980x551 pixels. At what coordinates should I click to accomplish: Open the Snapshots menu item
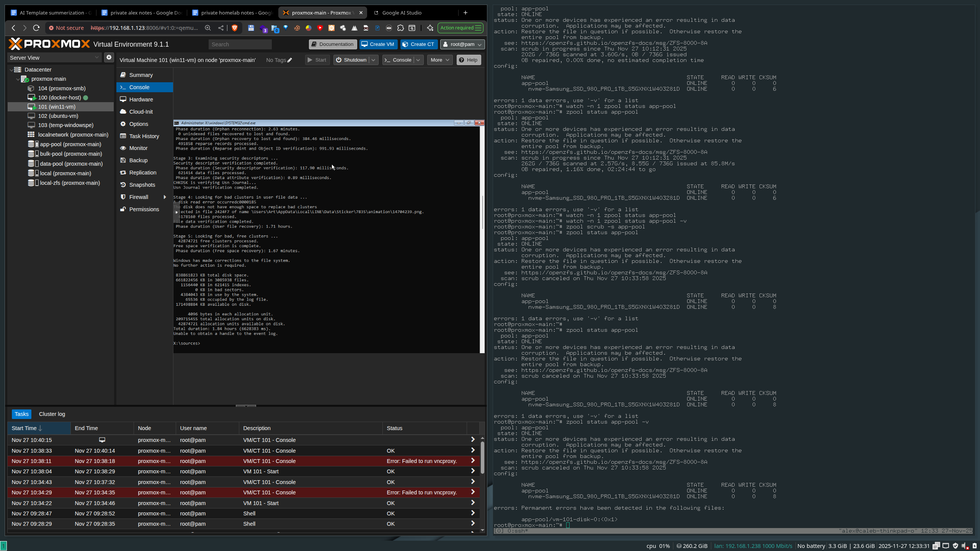145,185
